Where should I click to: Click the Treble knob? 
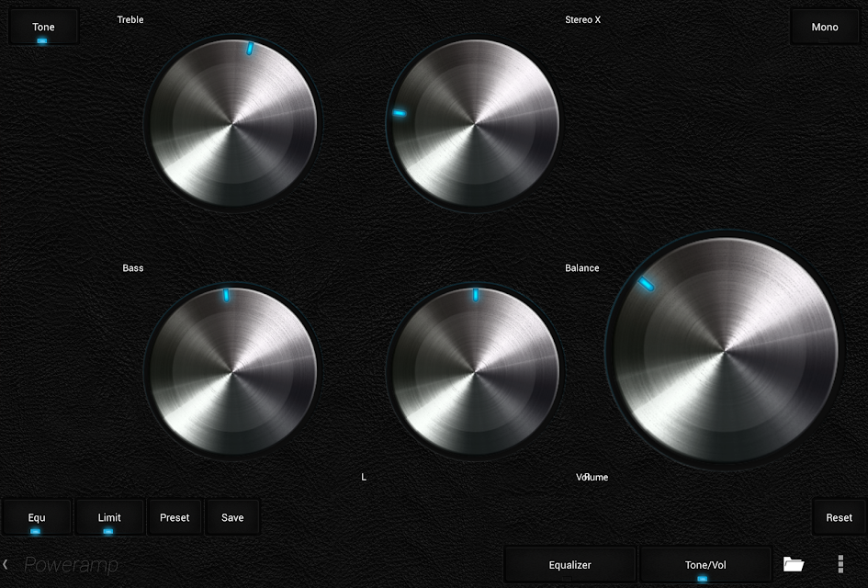[x=232, y=123]
